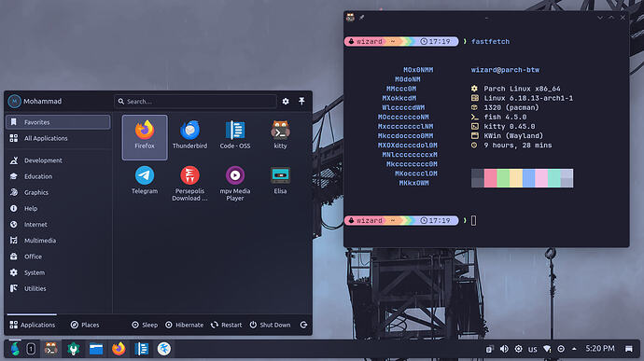Open Firefox from taskbar

click(x=119, y=349)
